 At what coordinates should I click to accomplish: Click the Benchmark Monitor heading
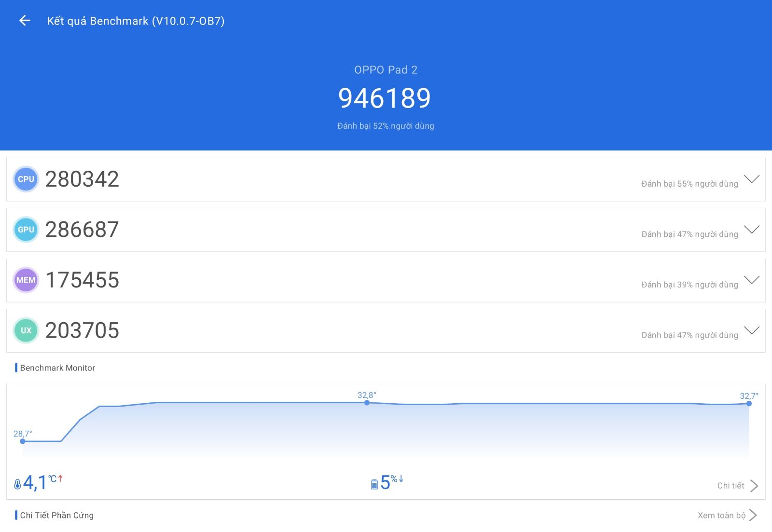(57, 368)
